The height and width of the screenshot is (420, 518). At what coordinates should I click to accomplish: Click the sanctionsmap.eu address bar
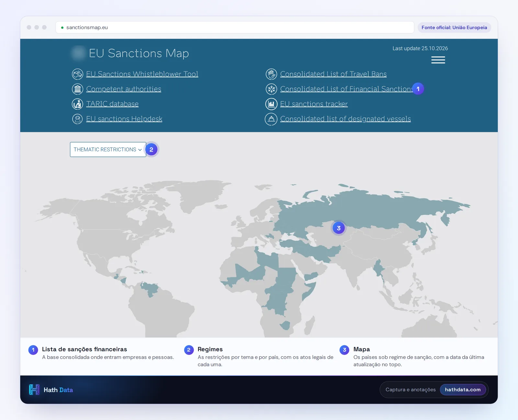pyautogui.click(x=235, y=28)
